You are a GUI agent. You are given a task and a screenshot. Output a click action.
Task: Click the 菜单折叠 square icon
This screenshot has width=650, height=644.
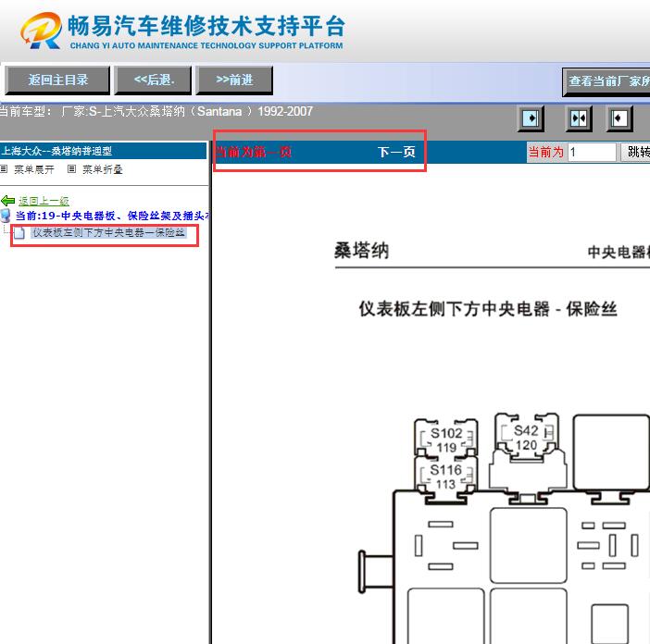71,168
